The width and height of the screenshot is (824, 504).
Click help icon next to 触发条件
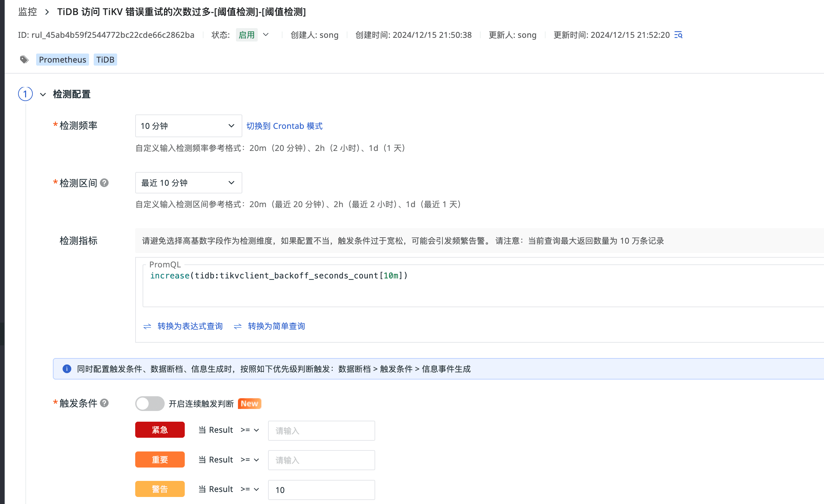pos(104,403)
